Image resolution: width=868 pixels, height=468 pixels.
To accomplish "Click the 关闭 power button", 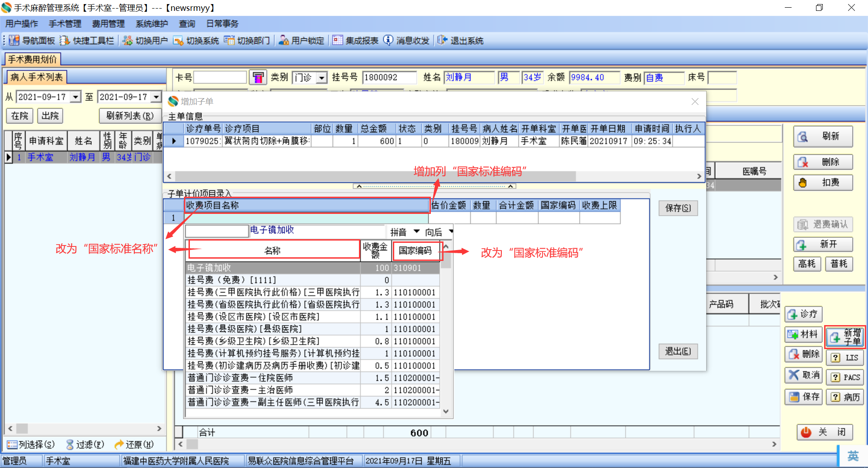I will click(825, 432).
